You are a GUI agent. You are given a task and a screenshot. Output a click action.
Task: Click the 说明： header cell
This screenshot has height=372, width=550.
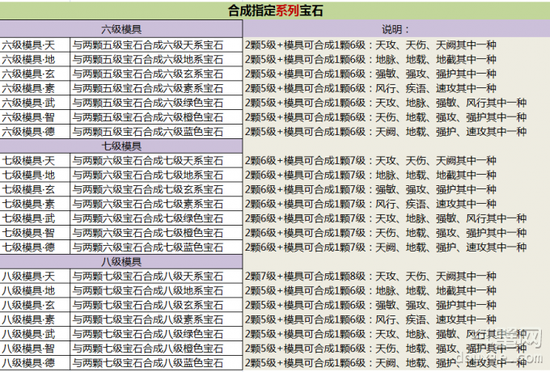pos(396,29)
